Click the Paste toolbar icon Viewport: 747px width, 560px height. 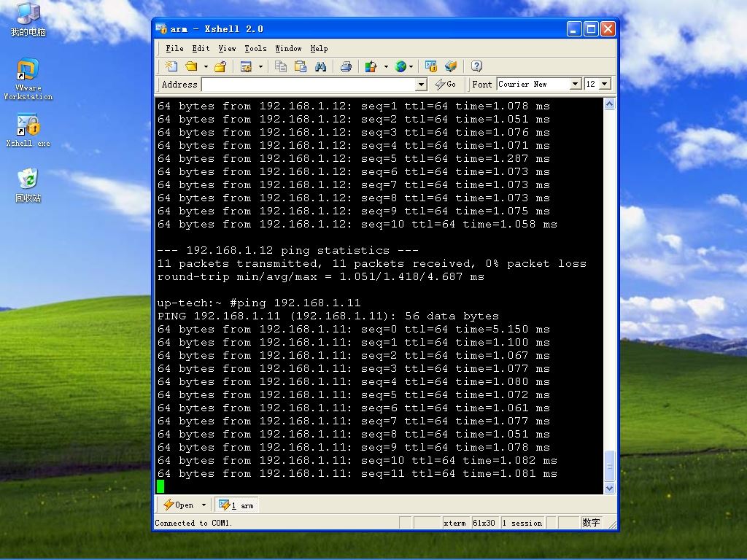301,66
